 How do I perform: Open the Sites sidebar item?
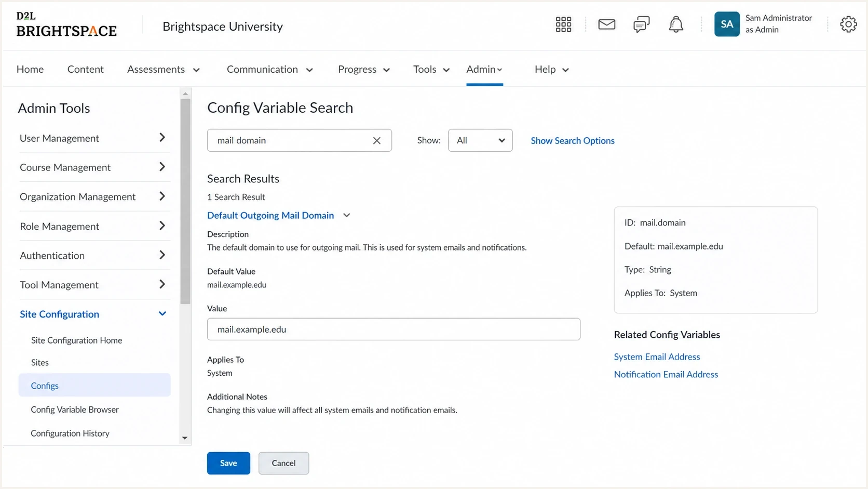click(x=40, y=363)
